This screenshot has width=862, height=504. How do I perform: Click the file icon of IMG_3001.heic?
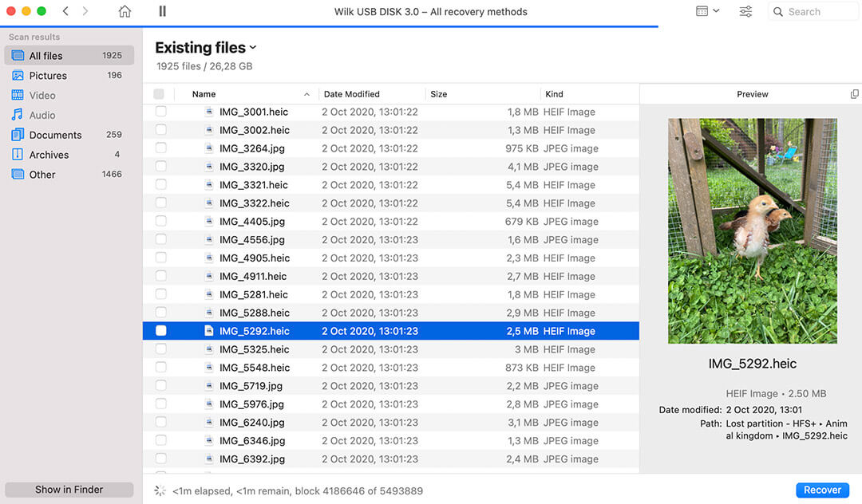tap(209, 112)
